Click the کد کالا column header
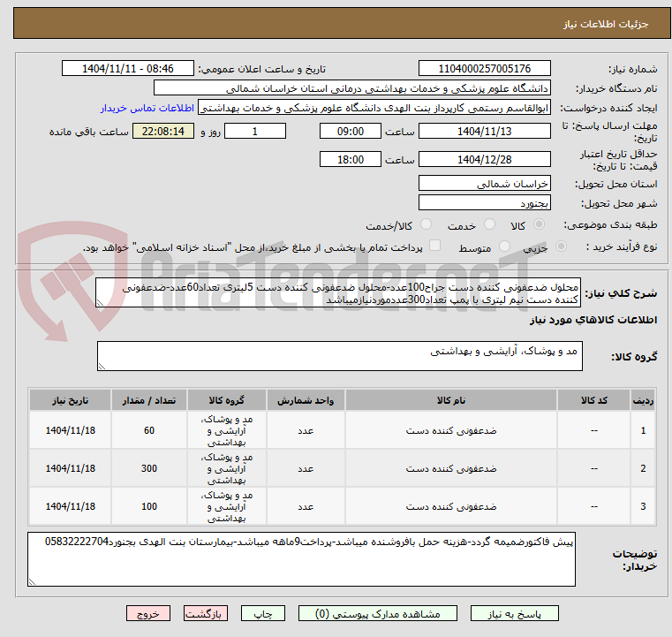Image resolution: width=672 pixels, height=637 pixels. [593, 400]
